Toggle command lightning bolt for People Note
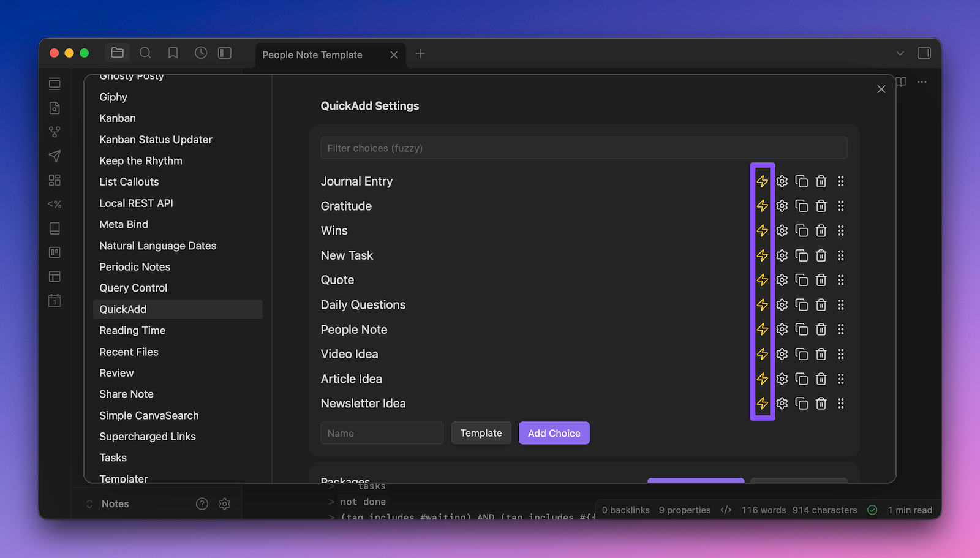 click(x=762, y=330)
